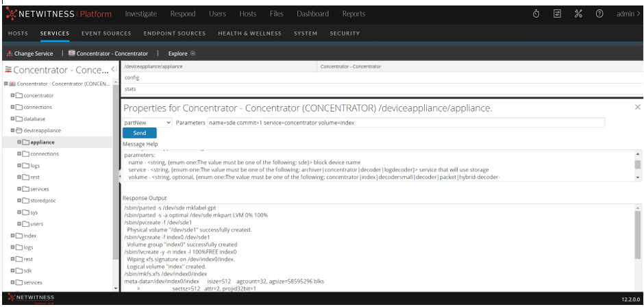Select the sdk tree folder

pos(27,271)
